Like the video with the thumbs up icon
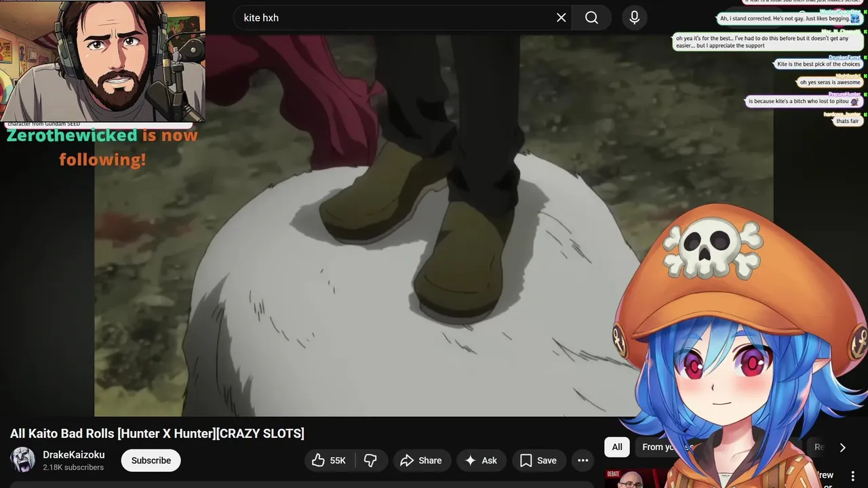 pyautogui.click(x=329, y=460)
